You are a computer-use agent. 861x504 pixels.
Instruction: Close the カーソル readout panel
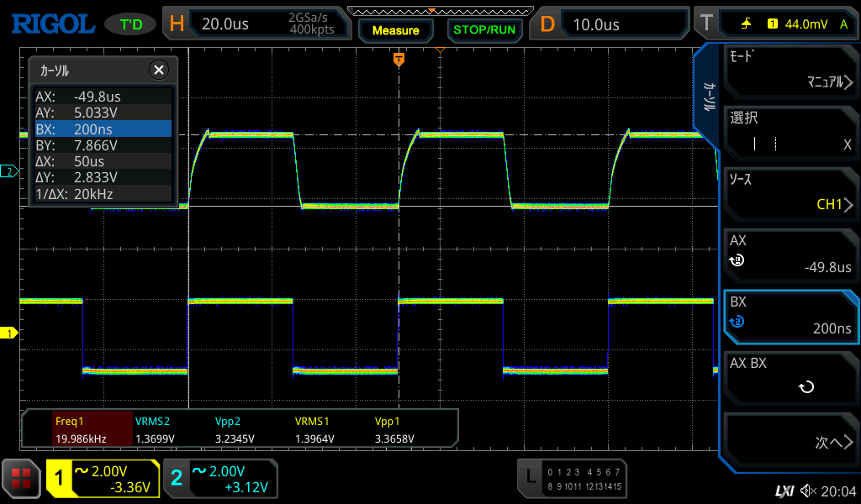pos(158,70)
